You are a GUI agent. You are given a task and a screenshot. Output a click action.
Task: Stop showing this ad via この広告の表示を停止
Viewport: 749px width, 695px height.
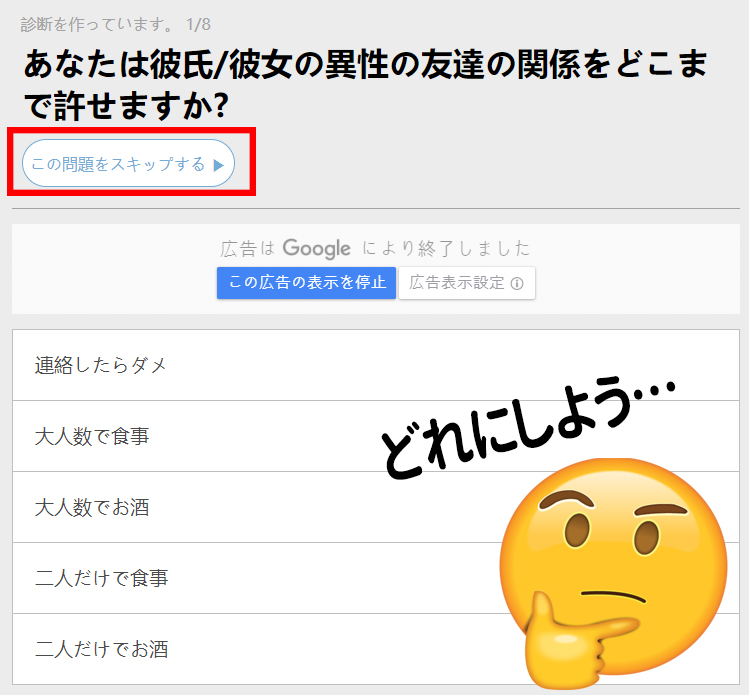306,283
